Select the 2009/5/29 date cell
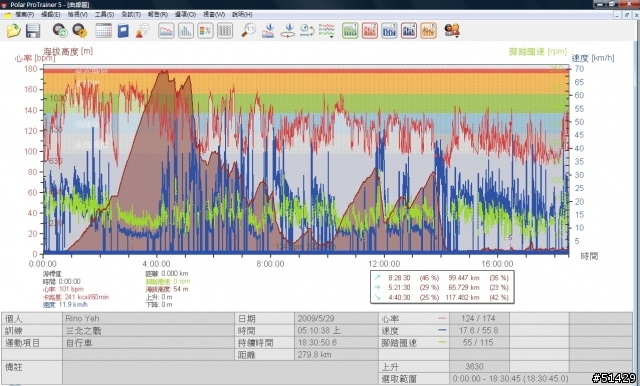This screenshot has height=386, width=640. (x=336, y=318)
